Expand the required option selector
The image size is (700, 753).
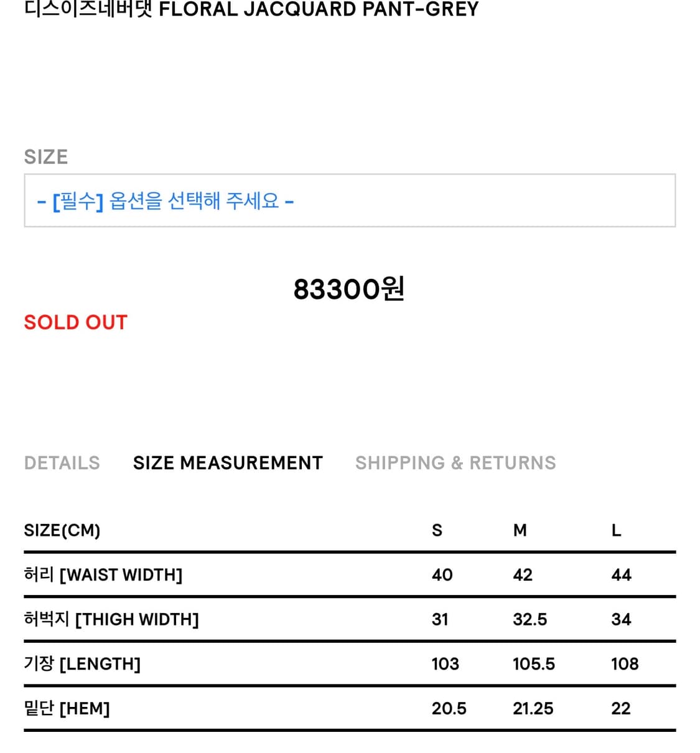[x=348, y=200]
